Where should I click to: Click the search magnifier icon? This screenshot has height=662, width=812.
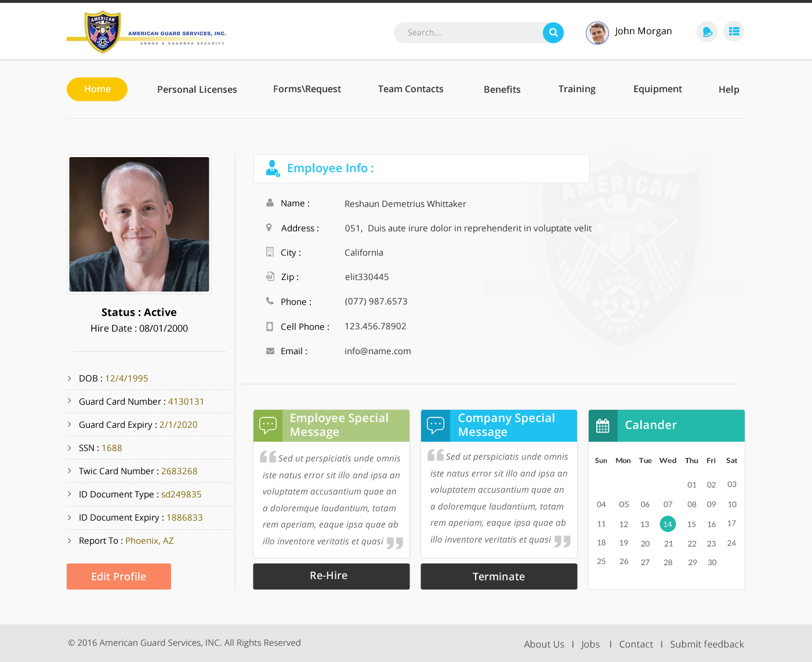tap(552, 32)
